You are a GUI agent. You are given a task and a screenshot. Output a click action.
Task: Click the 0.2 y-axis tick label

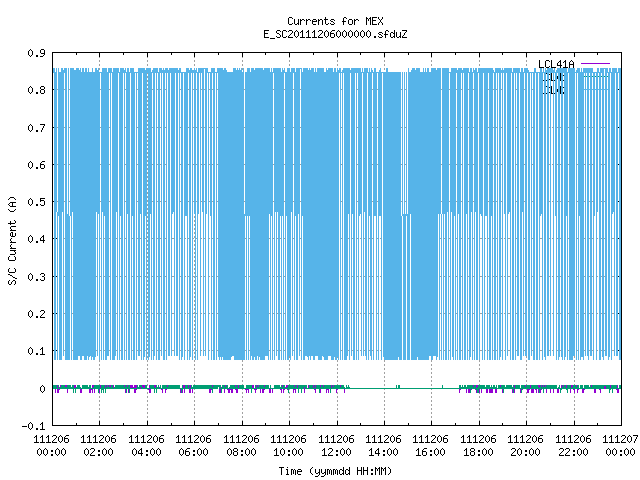coord(36,314)
